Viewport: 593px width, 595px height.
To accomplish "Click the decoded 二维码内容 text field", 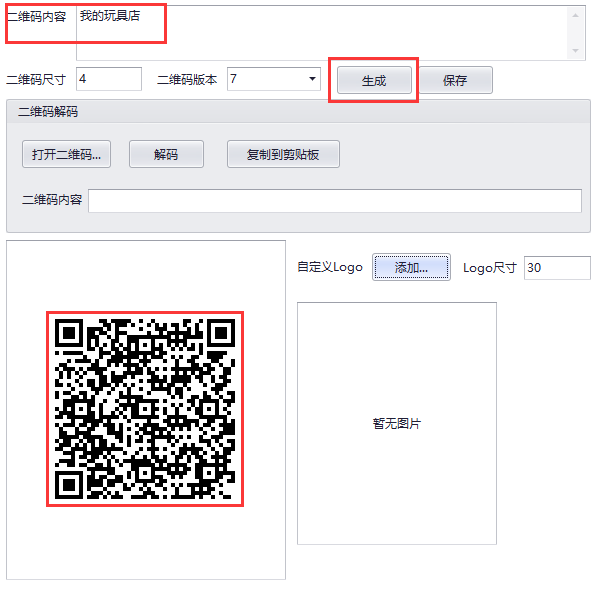I will (335, 201).
